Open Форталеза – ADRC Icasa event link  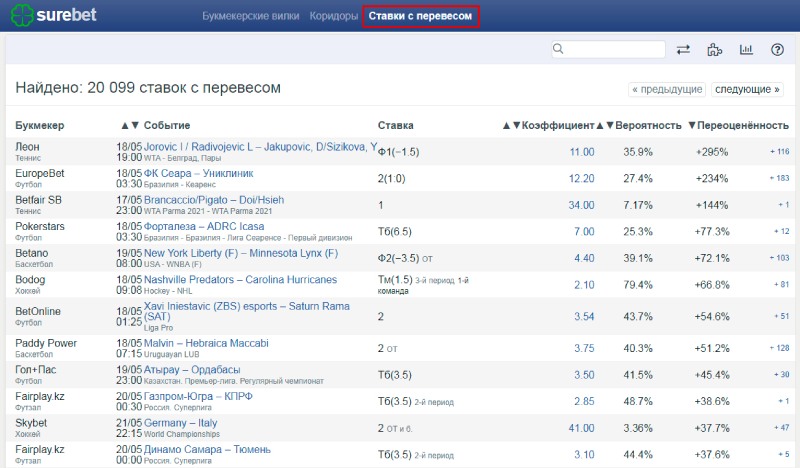[x=204, y=227]
